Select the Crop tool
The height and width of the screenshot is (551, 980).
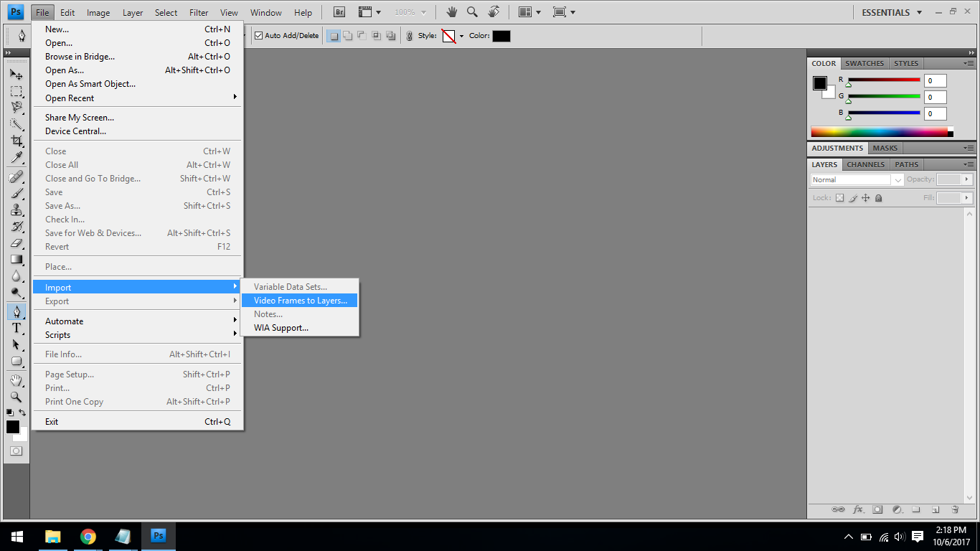(x=17, y=141)
